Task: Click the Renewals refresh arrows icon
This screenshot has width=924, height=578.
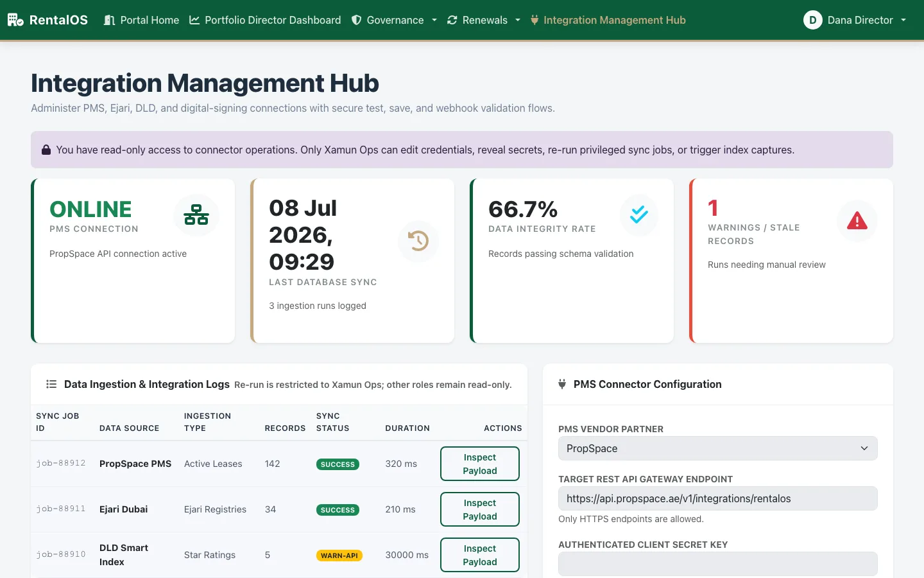Action: point(452,20)
